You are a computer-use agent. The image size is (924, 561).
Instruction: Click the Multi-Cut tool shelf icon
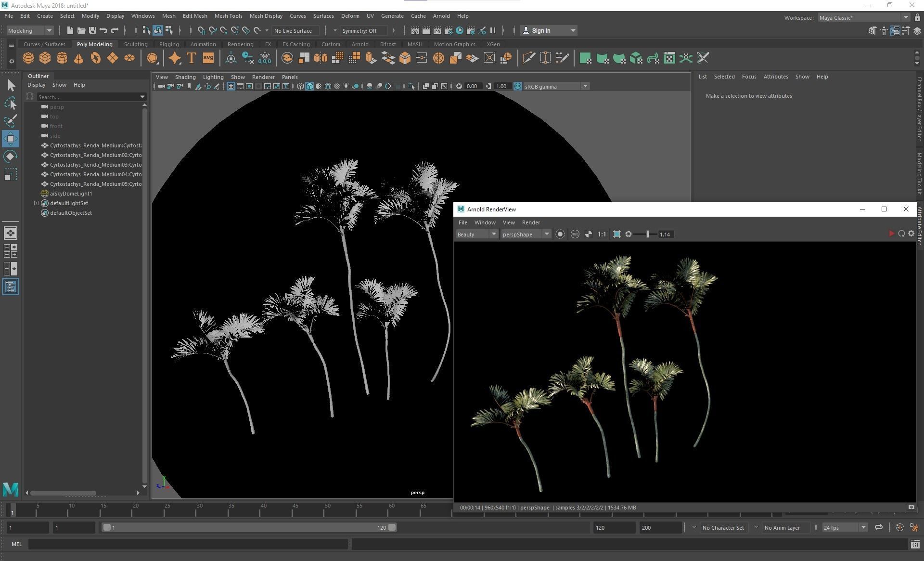point(528,58)
